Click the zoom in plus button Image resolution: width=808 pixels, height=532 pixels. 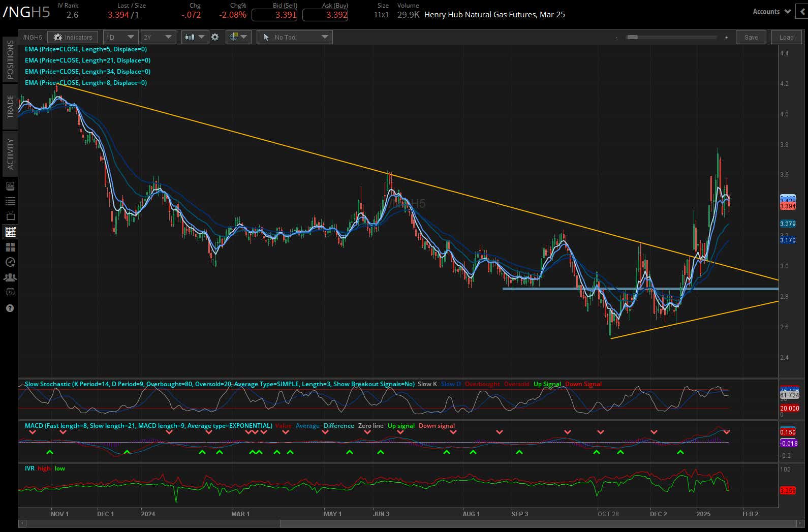coord(726,38)
